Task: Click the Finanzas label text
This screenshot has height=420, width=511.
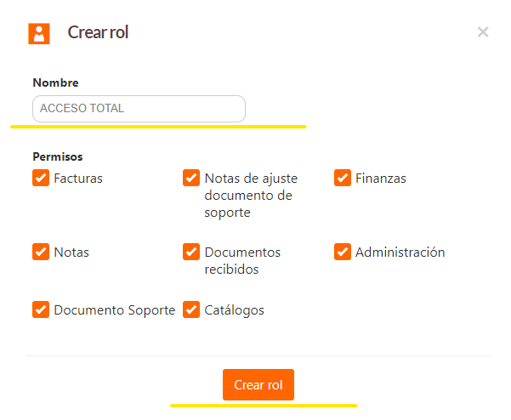Action: tap(381, 179)
